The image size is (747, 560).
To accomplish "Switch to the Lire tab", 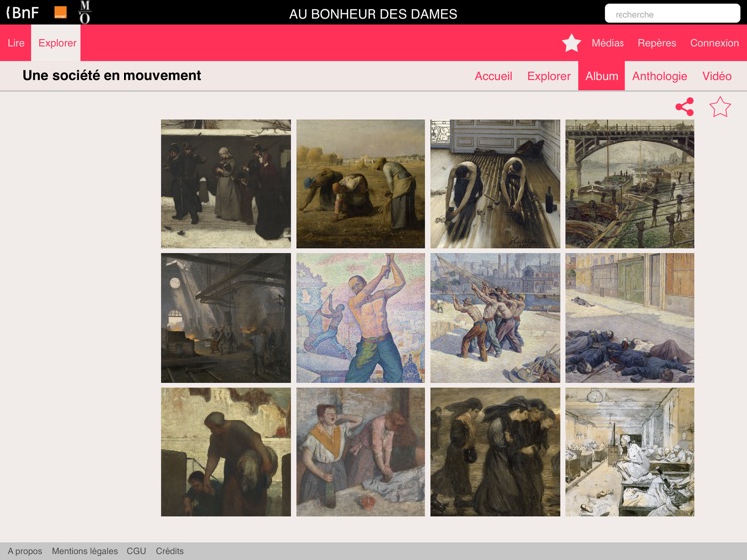I will pos(16,43).
